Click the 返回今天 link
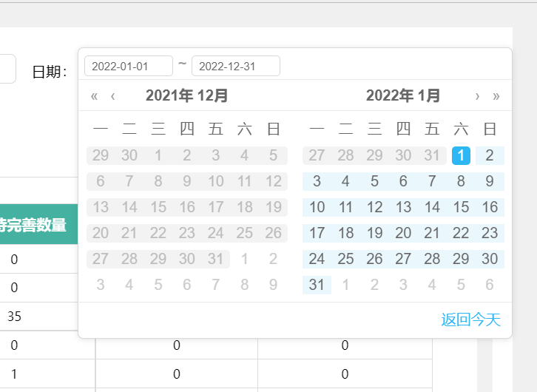The image size is (537, 392). pyautogui.click(x=471, y=320)
